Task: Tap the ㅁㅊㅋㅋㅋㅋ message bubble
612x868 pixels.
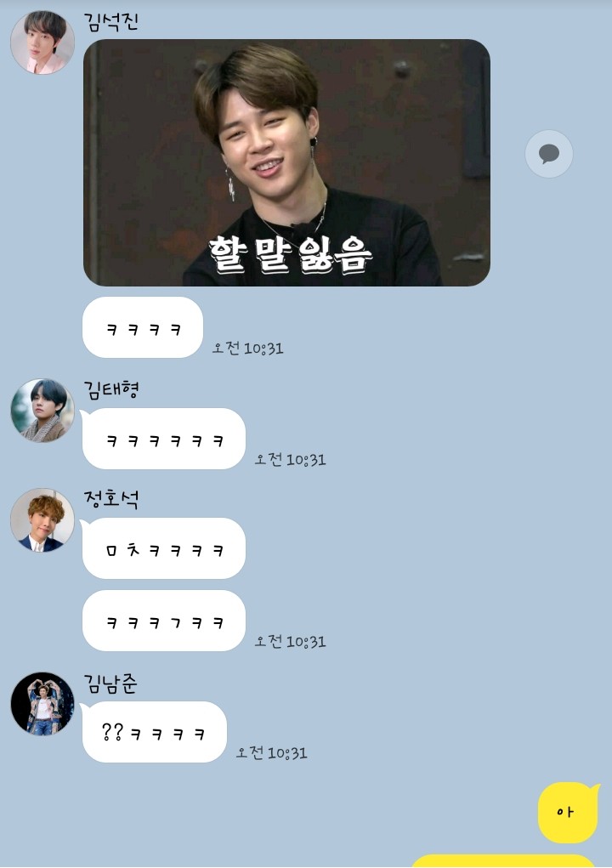Action: [x=164, y=548]
